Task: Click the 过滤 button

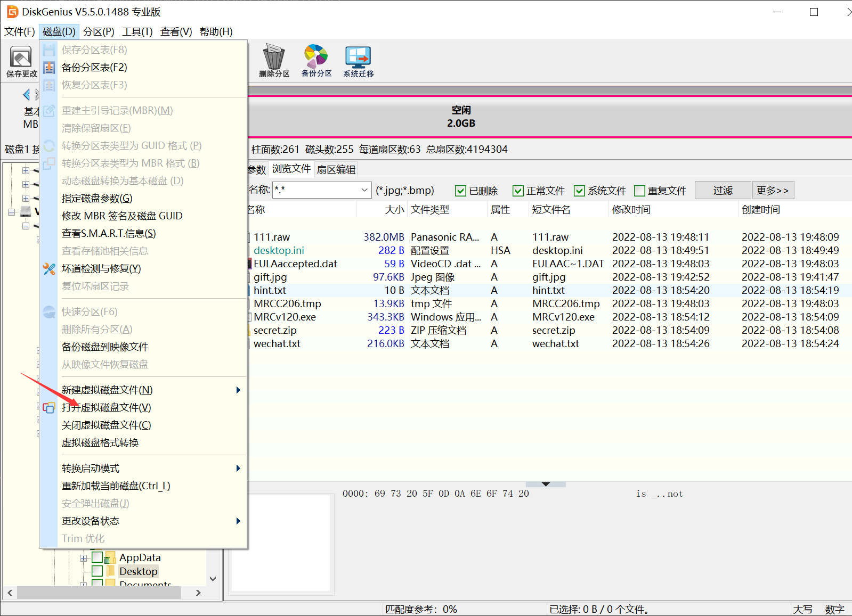Action: pos(723,190)
